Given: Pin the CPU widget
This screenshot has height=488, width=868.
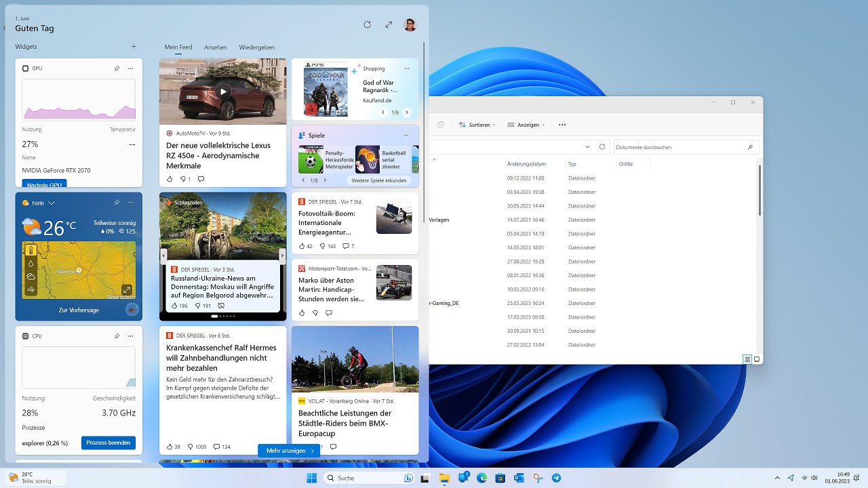Looking at the screenshot, I should coord(117,335).
